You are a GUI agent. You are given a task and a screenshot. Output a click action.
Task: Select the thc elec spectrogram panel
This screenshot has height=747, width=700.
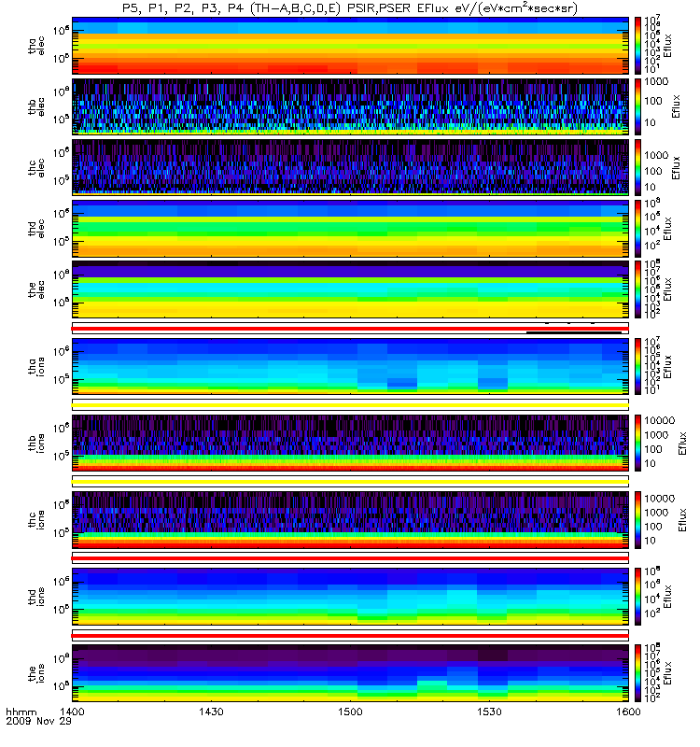351,167
